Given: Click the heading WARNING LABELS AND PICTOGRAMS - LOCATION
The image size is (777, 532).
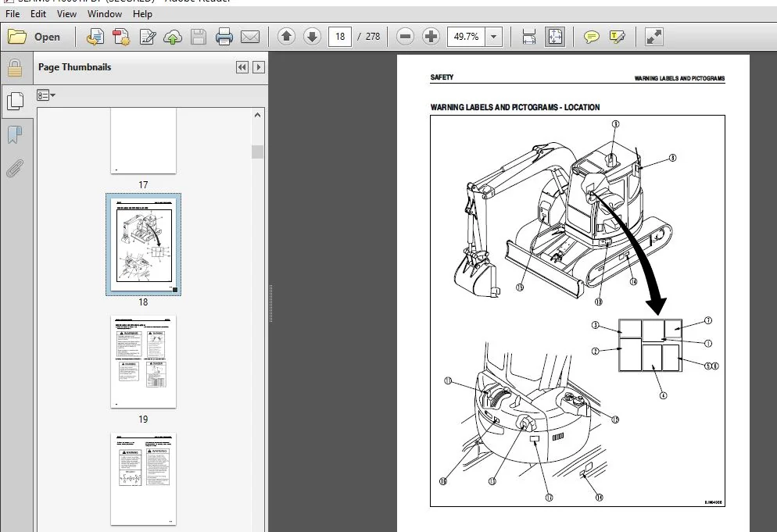Looking at the screenshot, I should pyautogui.click(x=515, y=107).
